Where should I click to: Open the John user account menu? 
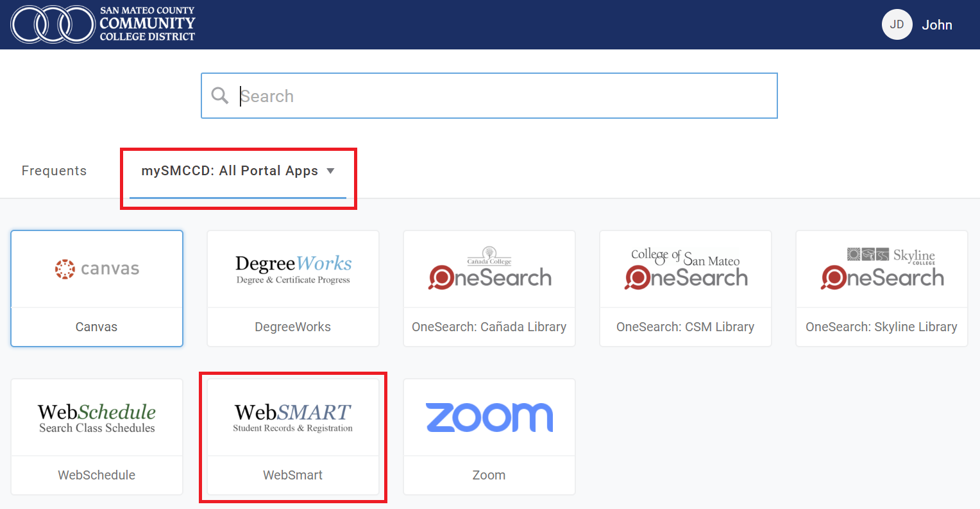[936, 25]
